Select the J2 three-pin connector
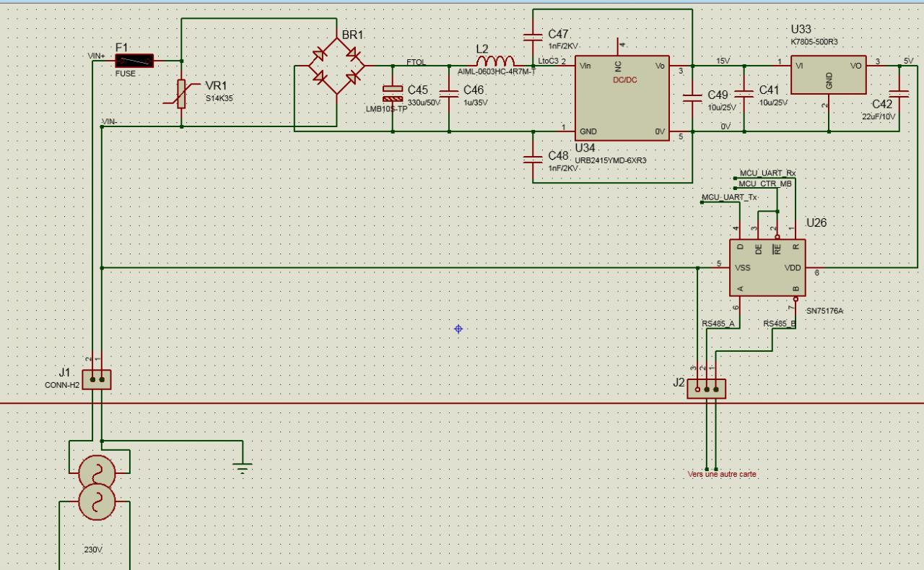924x570 pixels. (x=707, y=389)
